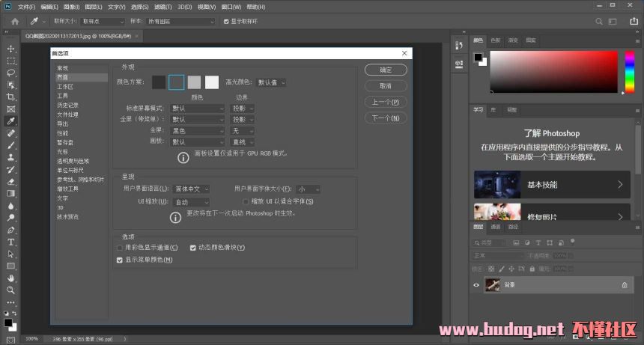Click the 确定 button
The image size is (644, 345).
coord(386,70)
